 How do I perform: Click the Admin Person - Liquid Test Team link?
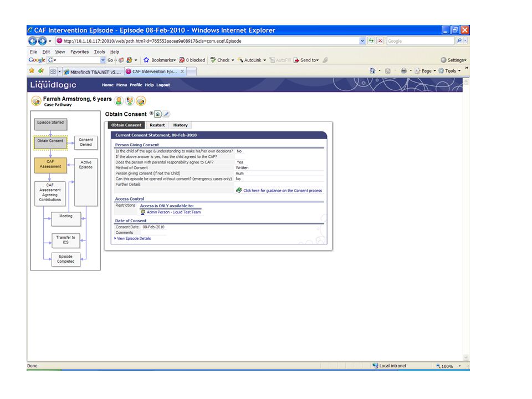tap(173, 212)
